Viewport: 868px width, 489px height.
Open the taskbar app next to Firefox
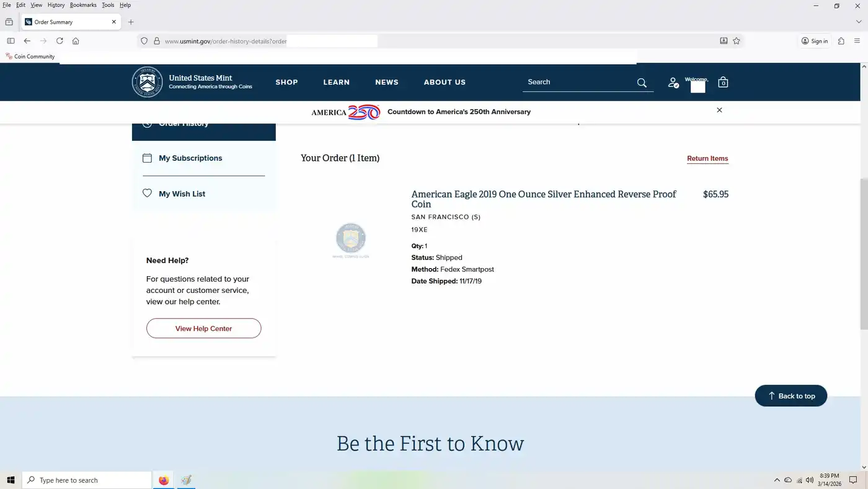click(x=186, y=480)
